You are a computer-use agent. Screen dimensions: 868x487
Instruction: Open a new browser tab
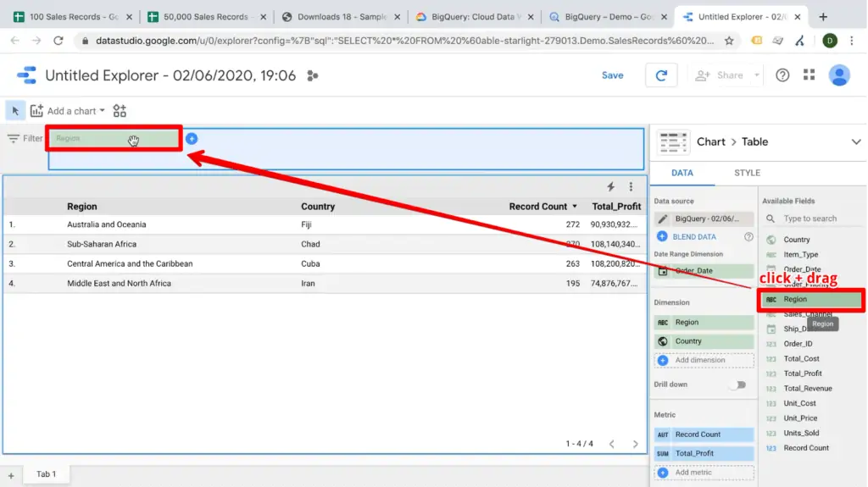tap(823, 17)
